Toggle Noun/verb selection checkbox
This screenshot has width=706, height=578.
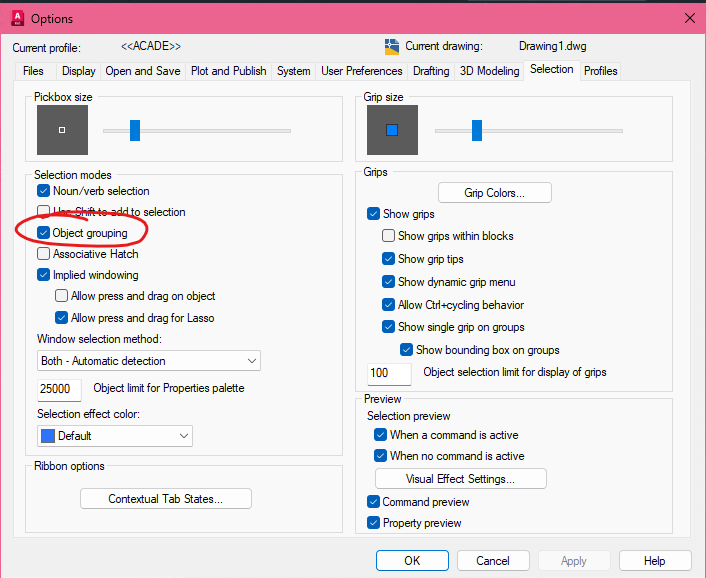pyautogui.click(x=43, y=191)
